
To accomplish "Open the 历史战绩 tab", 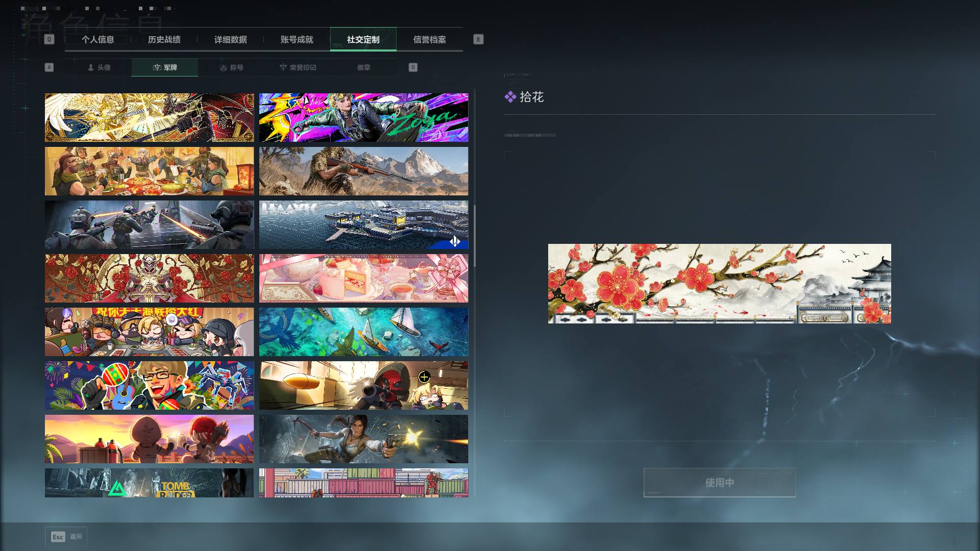I will 164,39.
